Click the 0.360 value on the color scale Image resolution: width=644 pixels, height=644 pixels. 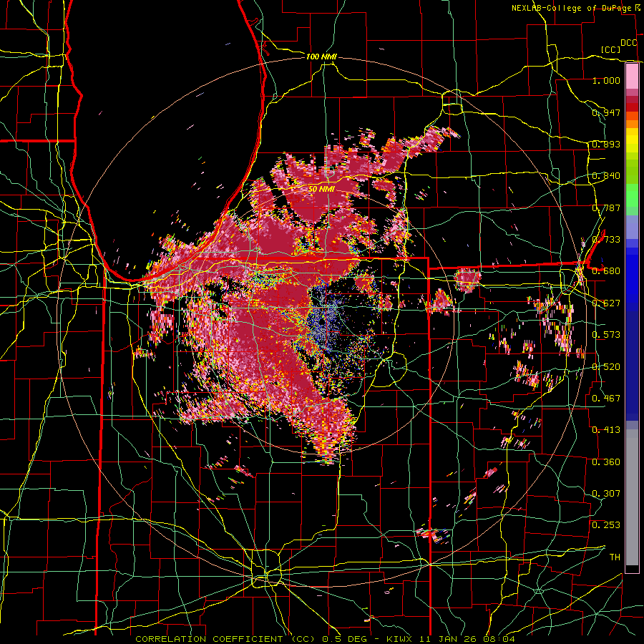coord(606,462)
